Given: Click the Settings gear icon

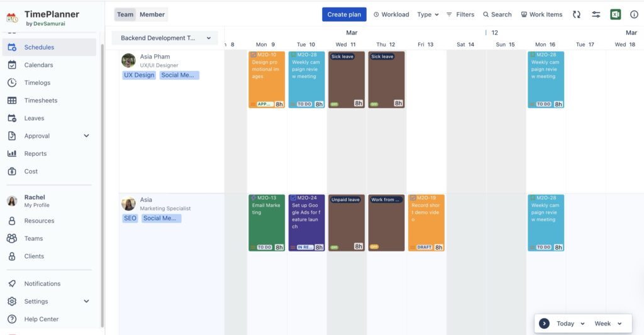Looking at the screenshot, I should [x=12, y=301].
